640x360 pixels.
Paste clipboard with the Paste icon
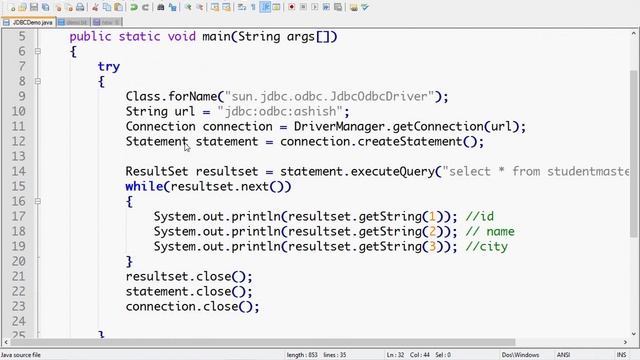[x=118, y=7]
